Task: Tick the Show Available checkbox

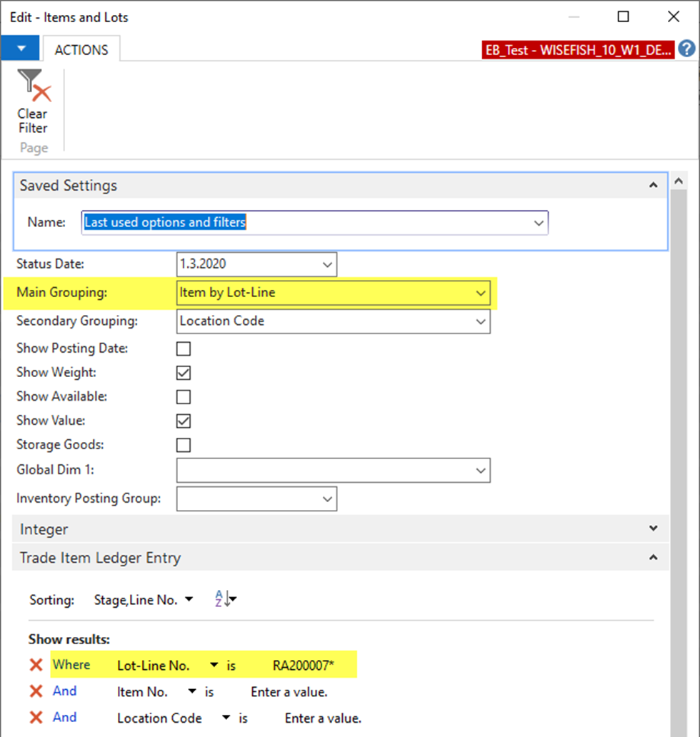Action: [184, 397]
